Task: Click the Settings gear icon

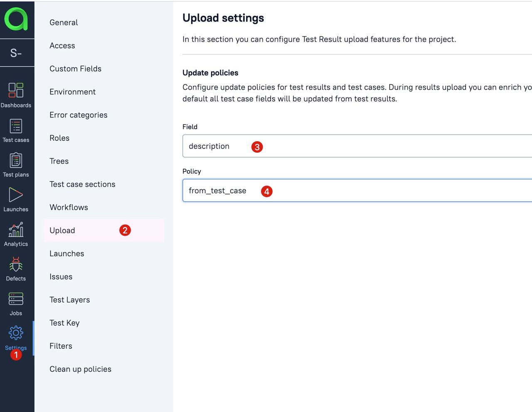Action: (x=16, y=333)
